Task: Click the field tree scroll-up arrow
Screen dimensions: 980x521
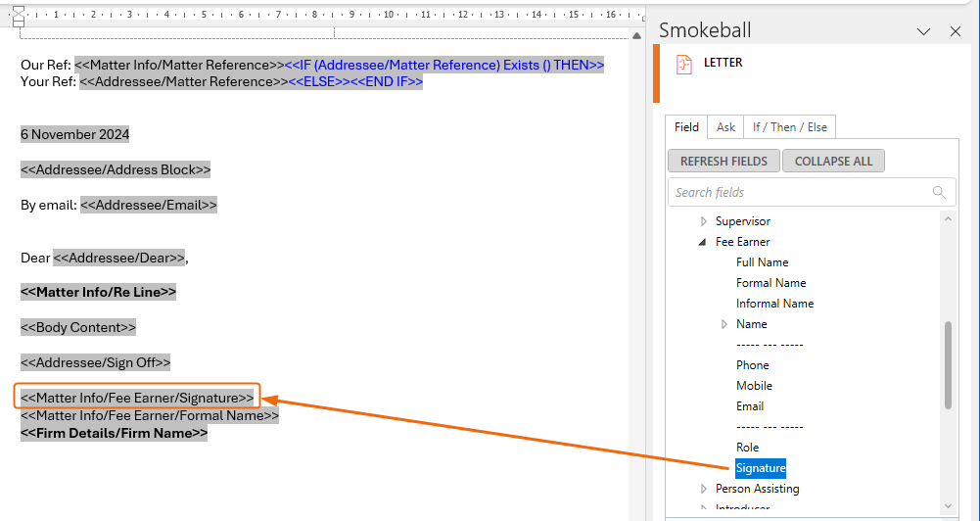Action: [x=948, y=219]
